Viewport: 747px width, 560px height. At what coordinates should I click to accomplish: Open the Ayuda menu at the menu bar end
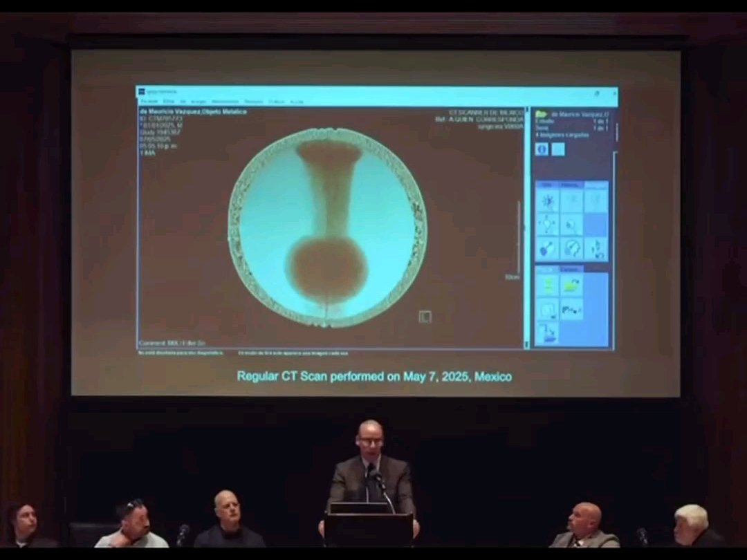(x=297, y=102)
